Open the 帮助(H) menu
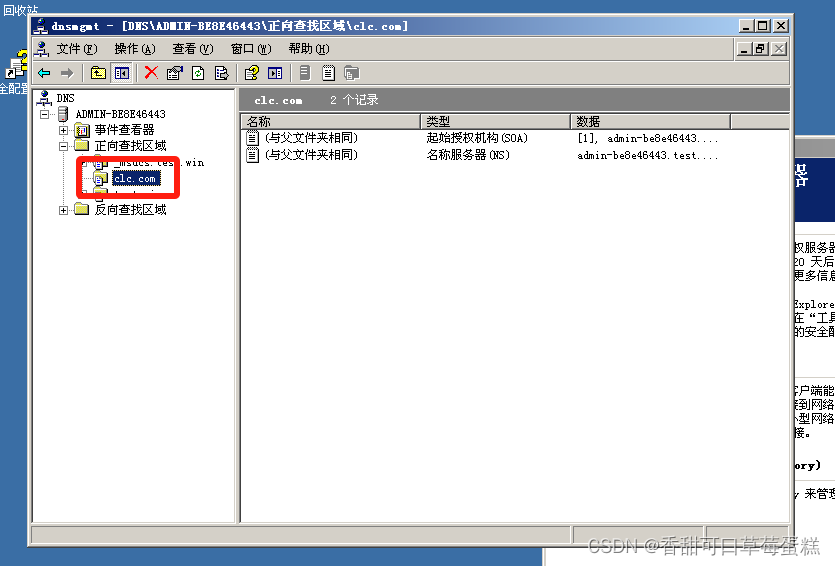This screenshot has height=566, width=835. (309, 49)
